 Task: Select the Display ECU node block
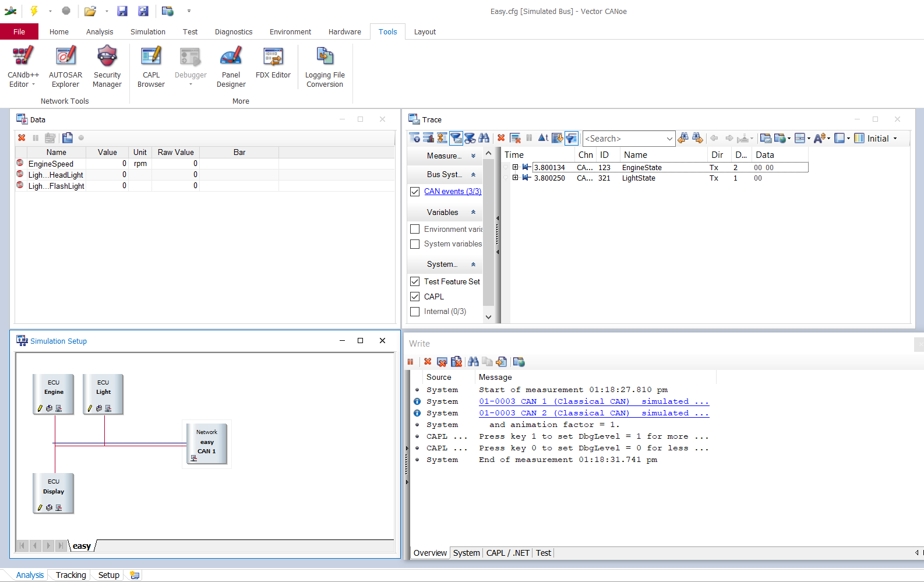tap(54, 493)
